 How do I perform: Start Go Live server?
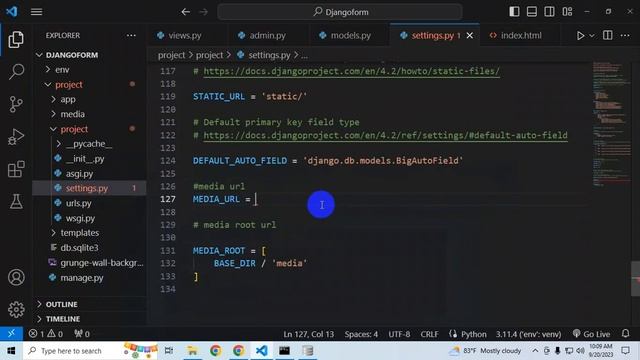point(591,334)
